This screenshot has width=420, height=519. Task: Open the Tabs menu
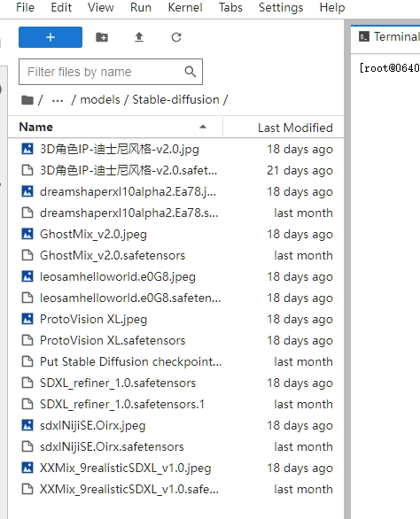pyautogui.click(x=230, y=7)
